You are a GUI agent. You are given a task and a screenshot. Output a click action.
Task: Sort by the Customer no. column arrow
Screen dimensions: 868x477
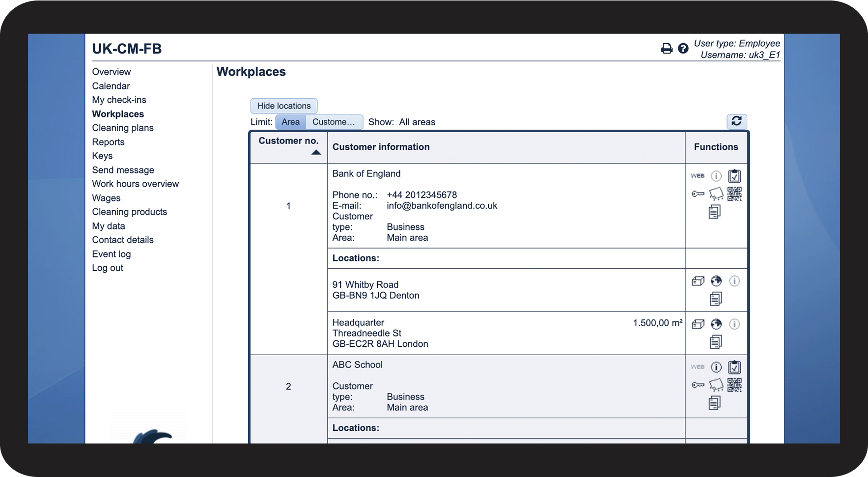(x=316, y=152)
